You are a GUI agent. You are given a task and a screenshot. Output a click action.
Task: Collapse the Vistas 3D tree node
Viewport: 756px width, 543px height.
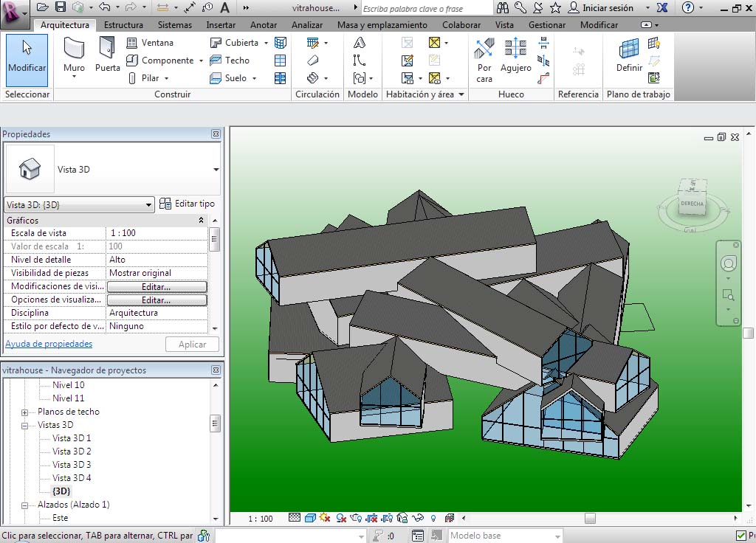24,426
